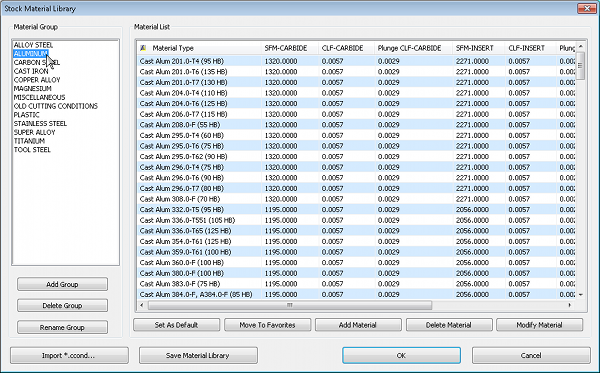
Task: Click the favorites icon in table header
Action: [143, 48]
